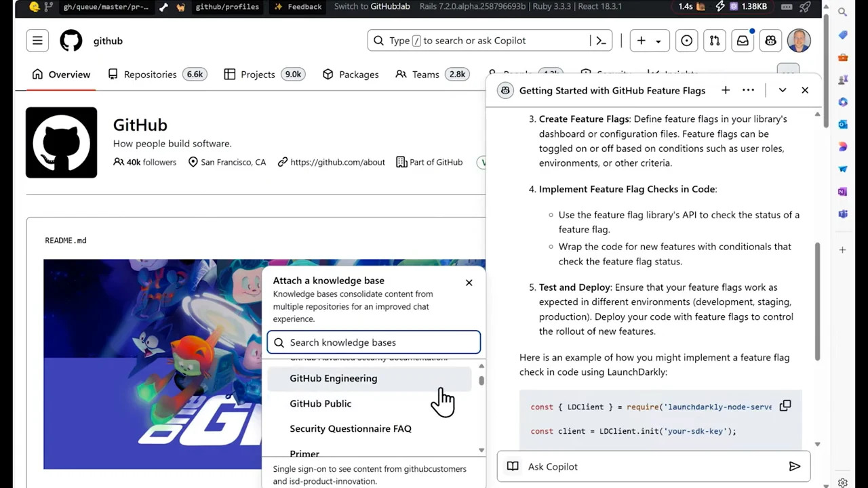Click the github/profiles toolbar entry
Viewport: 868px width, 488px height.
[226, 7]
